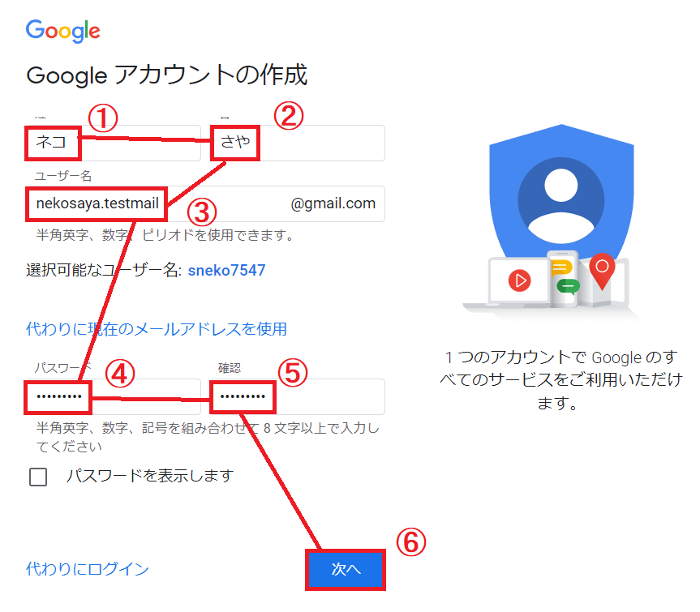This screenshot has width=700, height=612.
Task: Click the red map pin icon
Action: tap(602, 272)
